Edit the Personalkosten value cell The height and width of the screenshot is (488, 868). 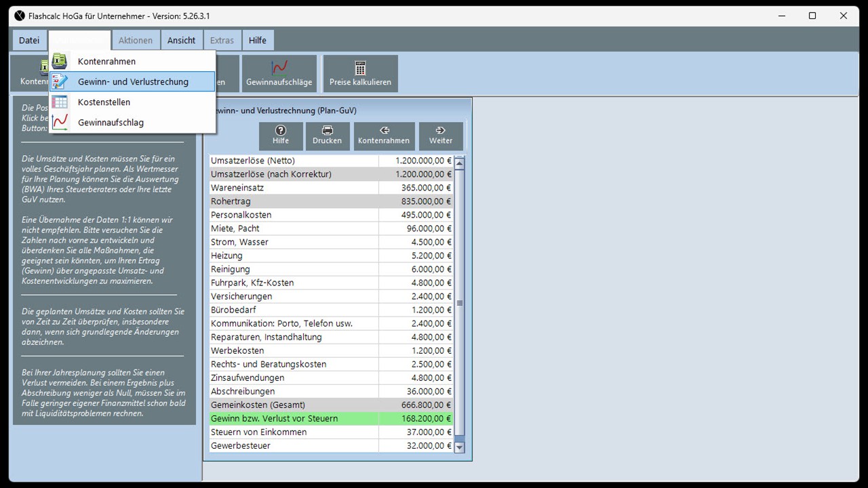coord(416,215)
